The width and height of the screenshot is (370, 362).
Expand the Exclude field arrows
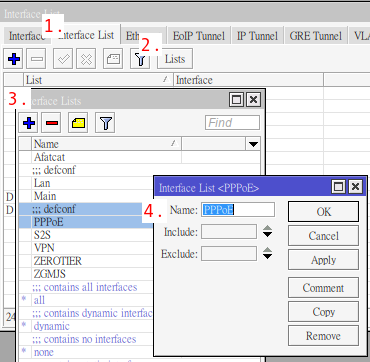(267, 253)
